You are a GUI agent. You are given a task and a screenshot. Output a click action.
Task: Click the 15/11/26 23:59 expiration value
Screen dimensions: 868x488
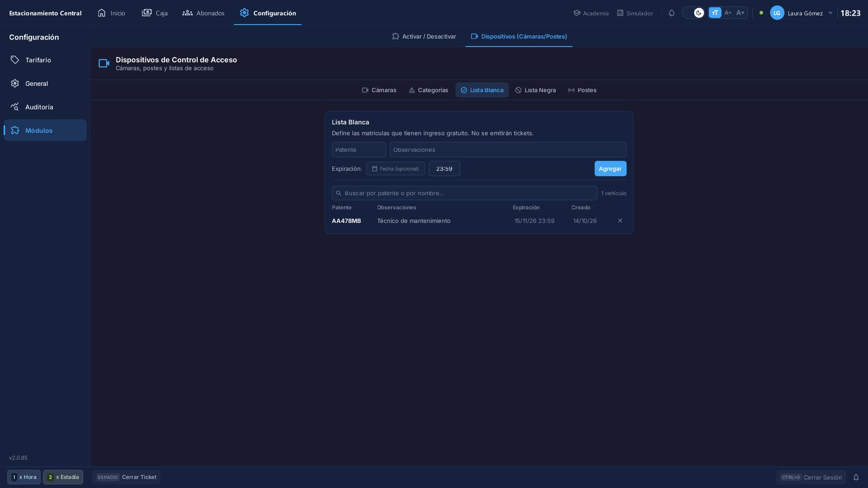[x=534, y=221]
